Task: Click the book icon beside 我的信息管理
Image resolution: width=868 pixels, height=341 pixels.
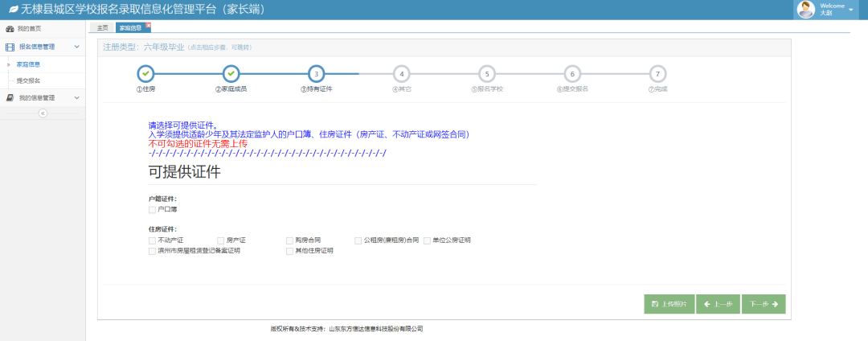Action: point(10,98)
